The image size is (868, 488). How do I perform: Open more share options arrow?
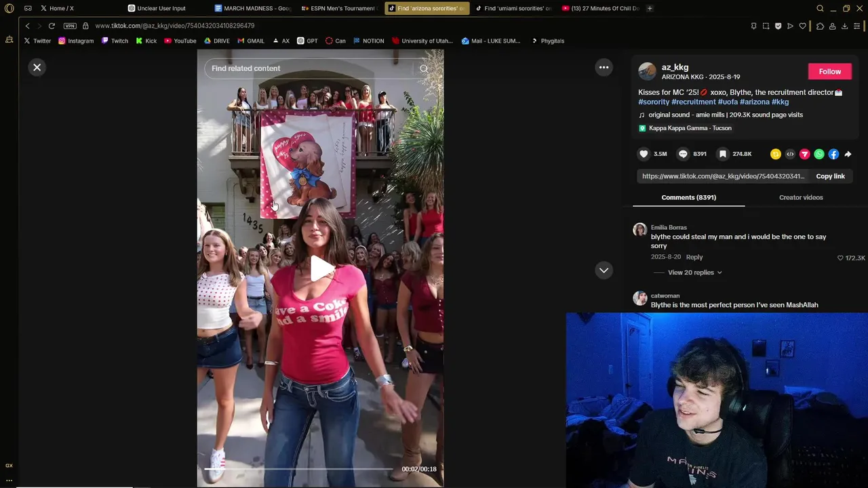[848, 154]
